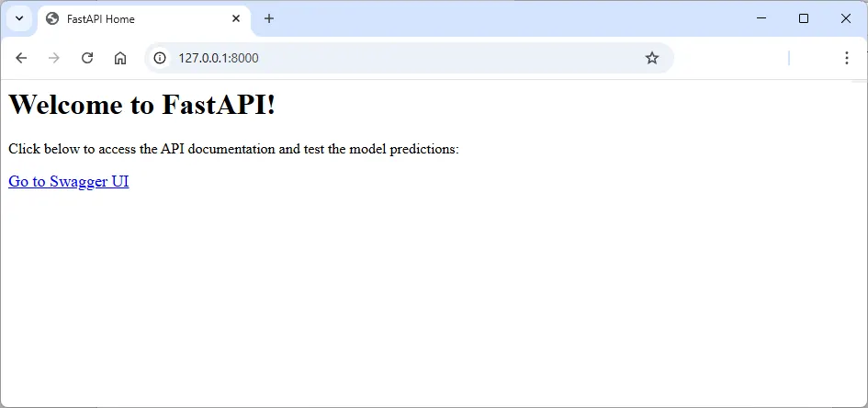The width and height of the screenshot is (868, 408).
Task: Maximize the browser window
Action: 803,18
